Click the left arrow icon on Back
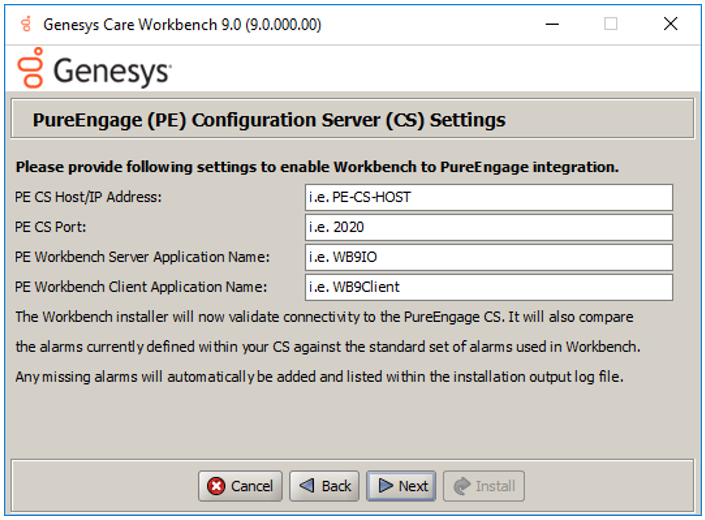This screenshot has width=705, height=520. point(308,486)
